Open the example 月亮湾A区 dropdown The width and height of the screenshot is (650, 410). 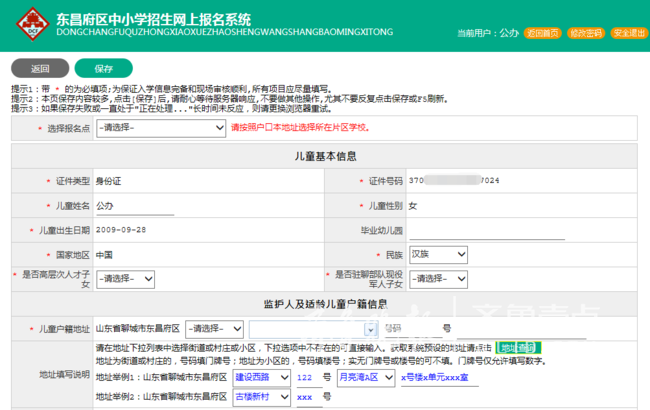tap(366, 378)
